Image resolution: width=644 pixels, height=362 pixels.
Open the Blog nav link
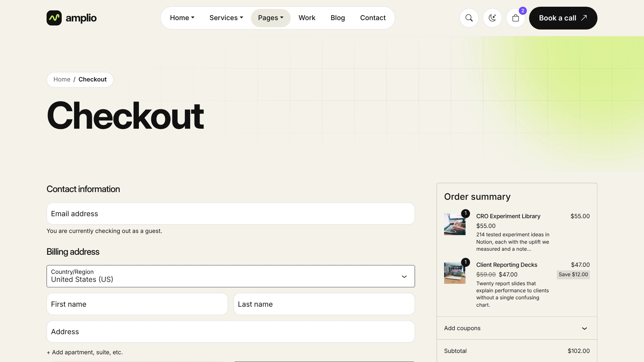tap(337, 18)
